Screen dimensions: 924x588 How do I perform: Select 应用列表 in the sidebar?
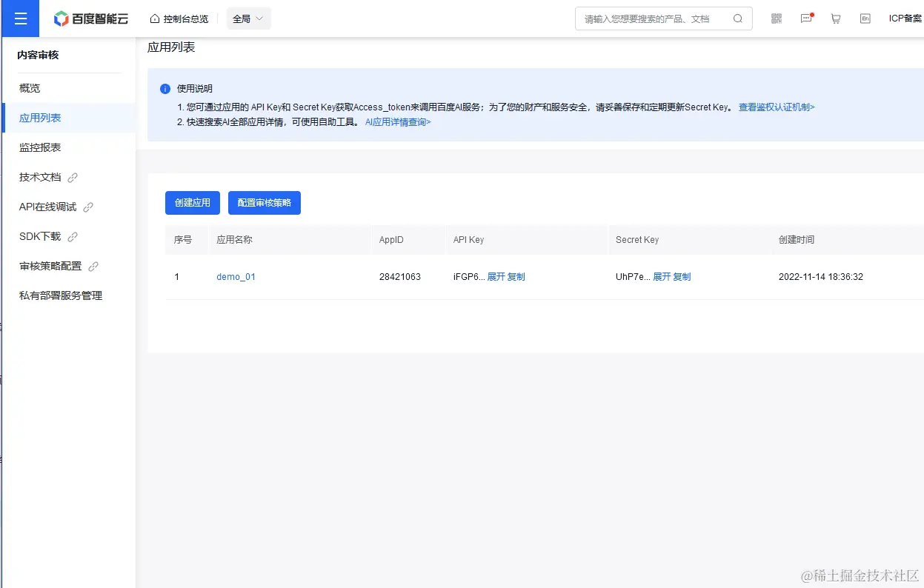tap(68, 118)
